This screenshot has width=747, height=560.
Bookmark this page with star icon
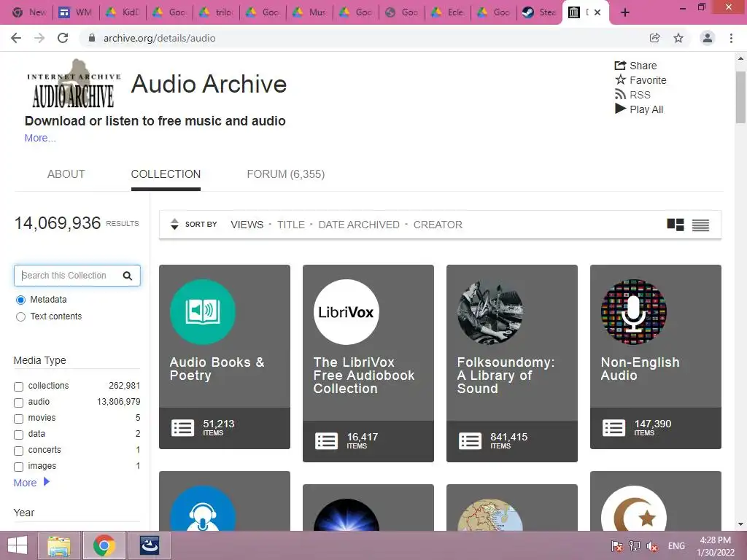point(678,38)
